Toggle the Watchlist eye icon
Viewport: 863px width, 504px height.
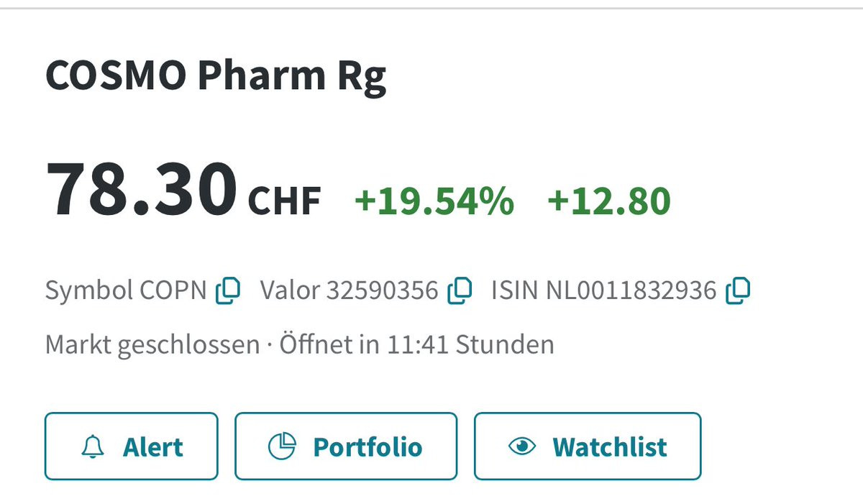click(x=522, y=446)
